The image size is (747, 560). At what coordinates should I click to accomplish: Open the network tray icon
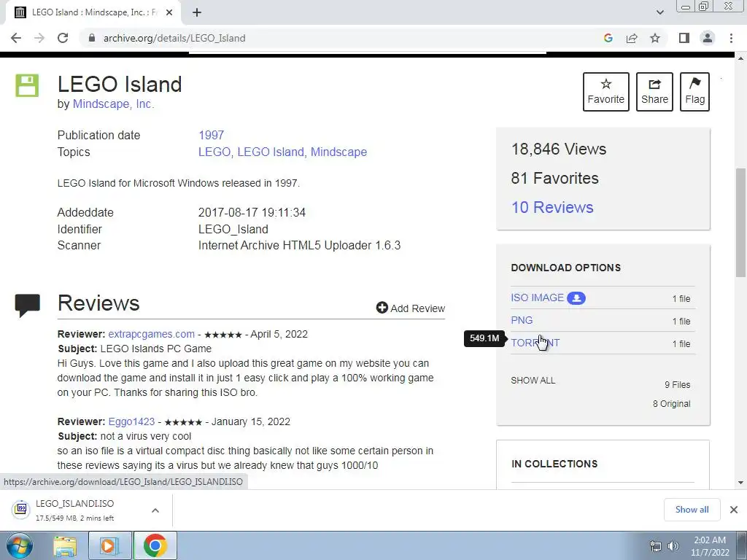tap(656, 546)
